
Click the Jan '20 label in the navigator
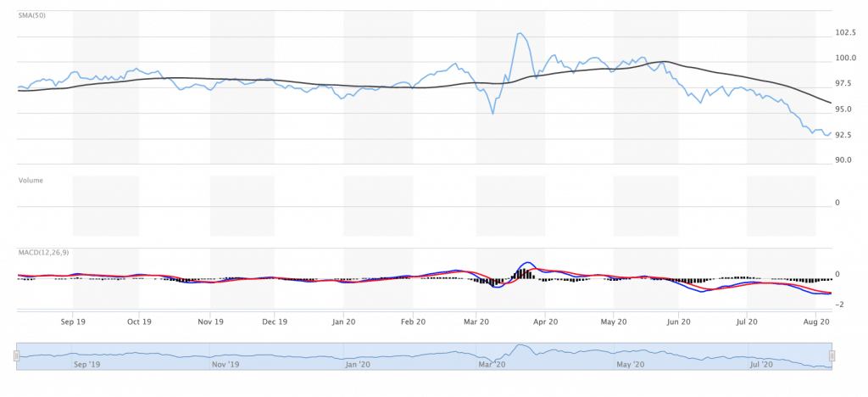(359, 364)
